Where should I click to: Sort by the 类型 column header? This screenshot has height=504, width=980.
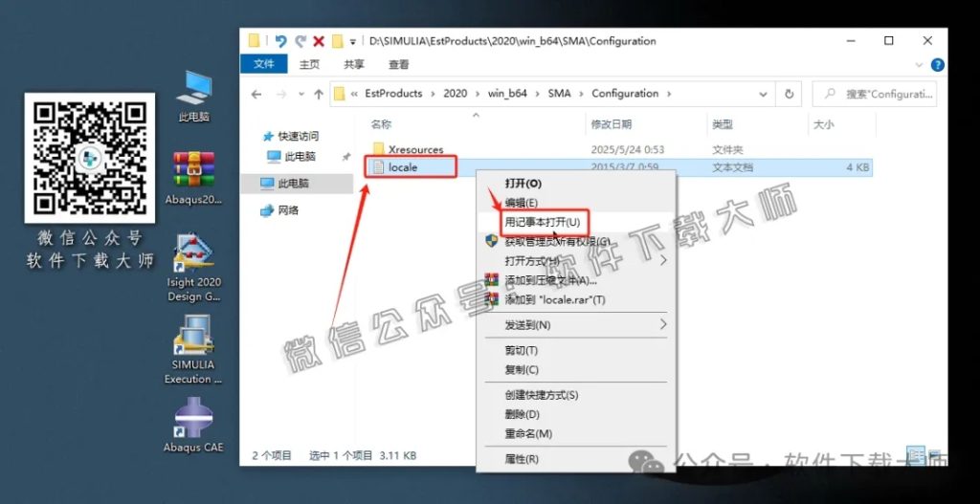tap(722, 124)
